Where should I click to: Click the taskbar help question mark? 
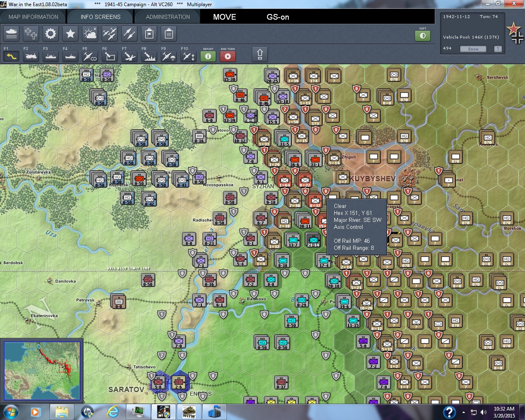449,412
